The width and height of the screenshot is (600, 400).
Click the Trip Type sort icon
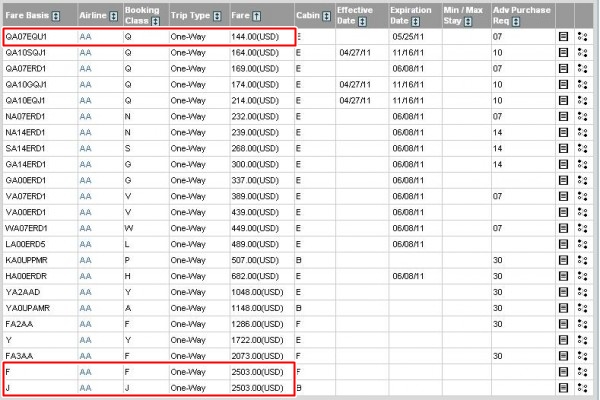coord(217,16)
